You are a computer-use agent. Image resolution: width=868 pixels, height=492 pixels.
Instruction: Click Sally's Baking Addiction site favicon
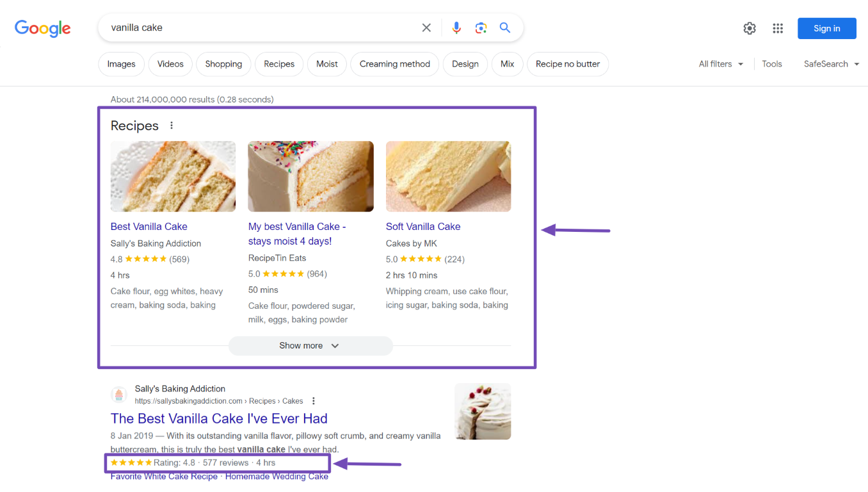(119, 395)
